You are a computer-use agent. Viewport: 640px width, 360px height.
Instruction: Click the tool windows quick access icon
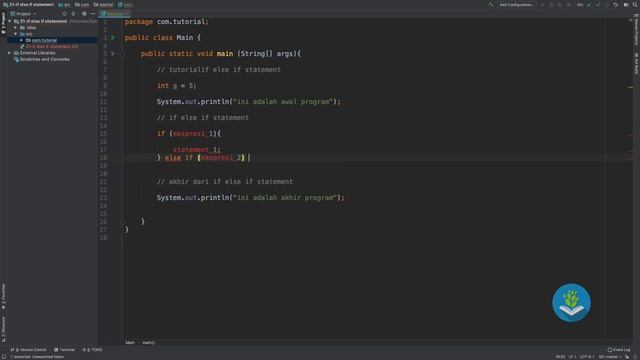tap(3, 356)
